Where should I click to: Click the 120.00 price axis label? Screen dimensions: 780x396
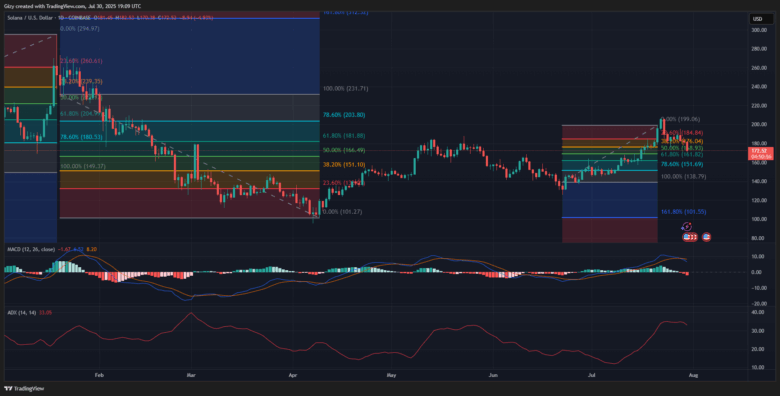click(759, 200)
